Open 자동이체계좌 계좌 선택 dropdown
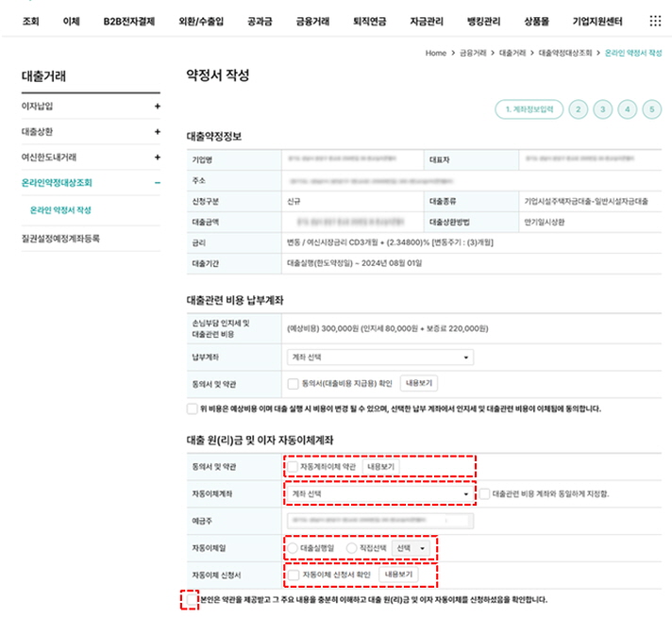This screenshot has width=672, height=617. point(379,493)
